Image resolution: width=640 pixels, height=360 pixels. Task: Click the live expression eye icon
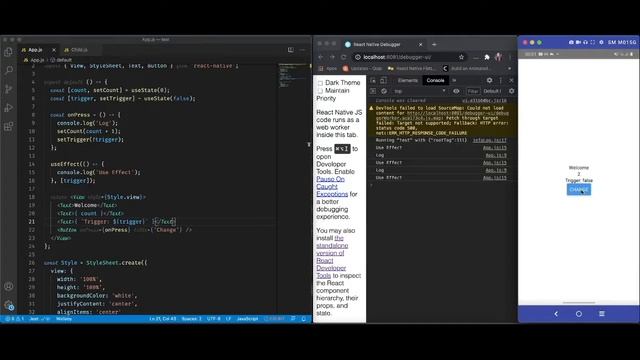click(x=456, y=91)
